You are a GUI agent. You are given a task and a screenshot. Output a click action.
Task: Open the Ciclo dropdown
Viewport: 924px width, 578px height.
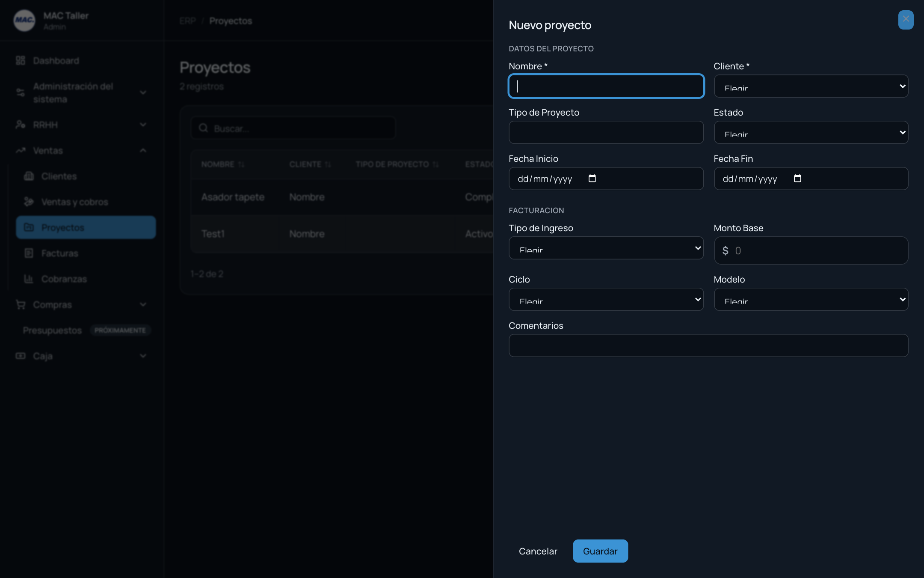(606, 299)
